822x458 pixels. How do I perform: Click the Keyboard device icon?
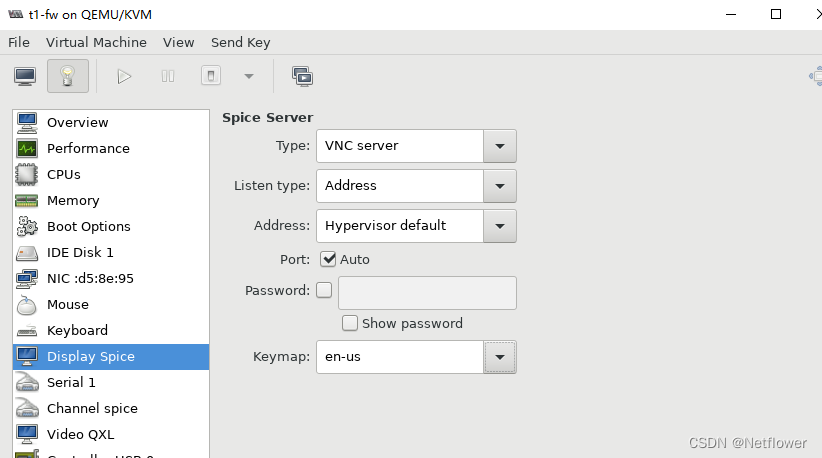pos(27,331)
